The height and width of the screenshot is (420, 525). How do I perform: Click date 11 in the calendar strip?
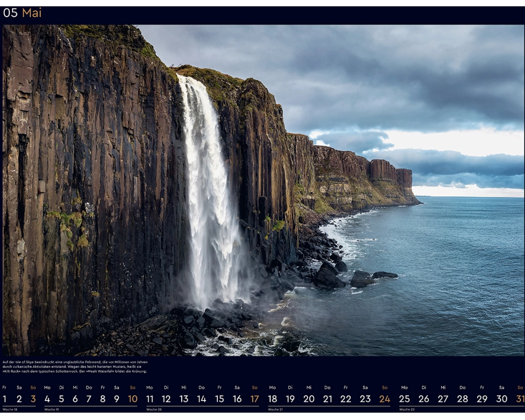pos(150,398)
